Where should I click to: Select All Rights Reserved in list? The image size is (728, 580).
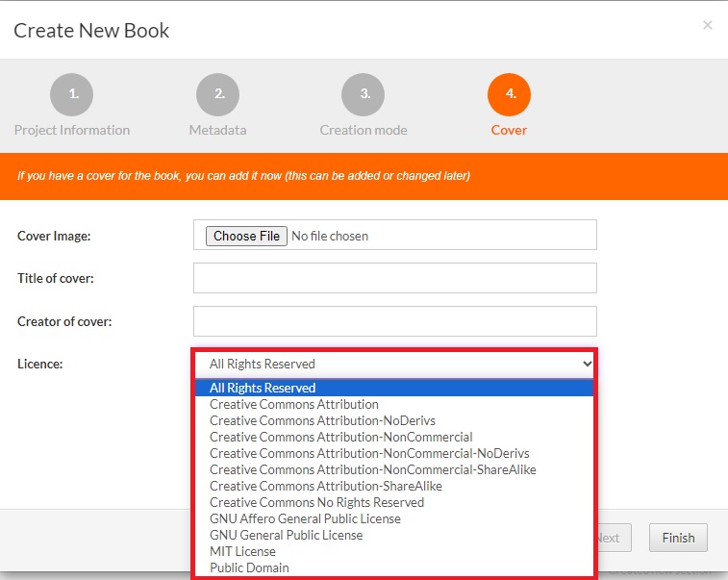[x=263, y=388]
